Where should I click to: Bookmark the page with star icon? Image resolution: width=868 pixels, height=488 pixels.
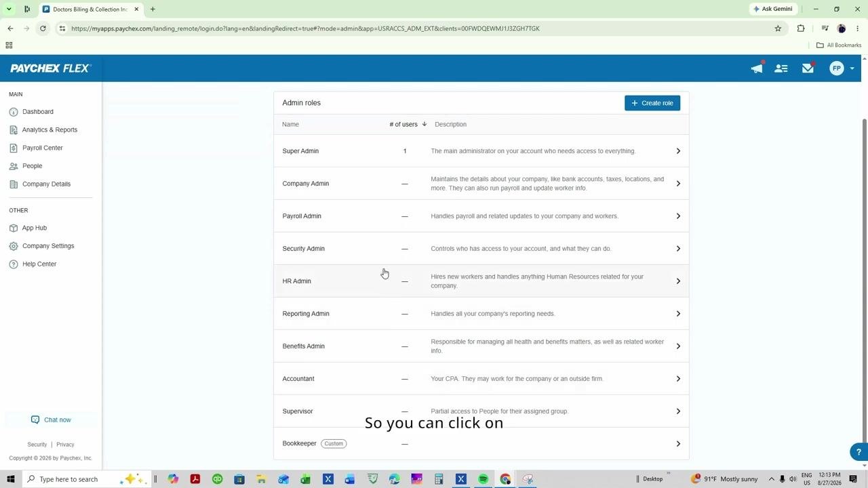778,28
